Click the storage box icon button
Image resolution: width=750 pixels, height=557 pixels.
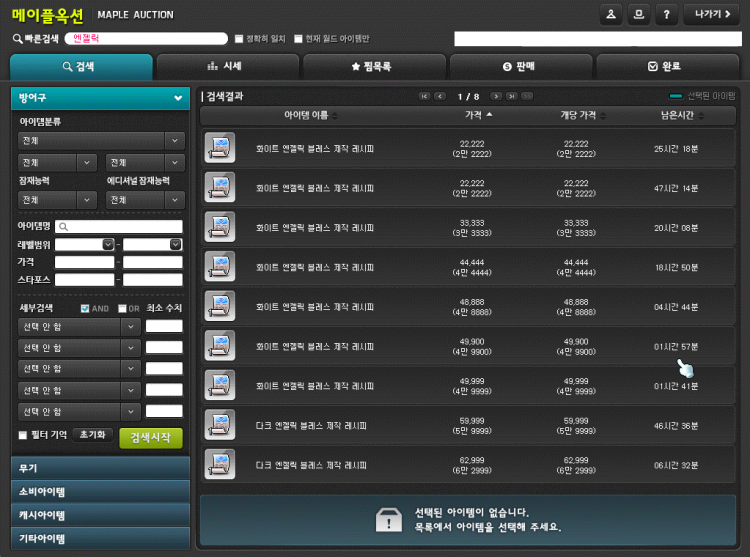pyautogui.click(x=639, y=14)
